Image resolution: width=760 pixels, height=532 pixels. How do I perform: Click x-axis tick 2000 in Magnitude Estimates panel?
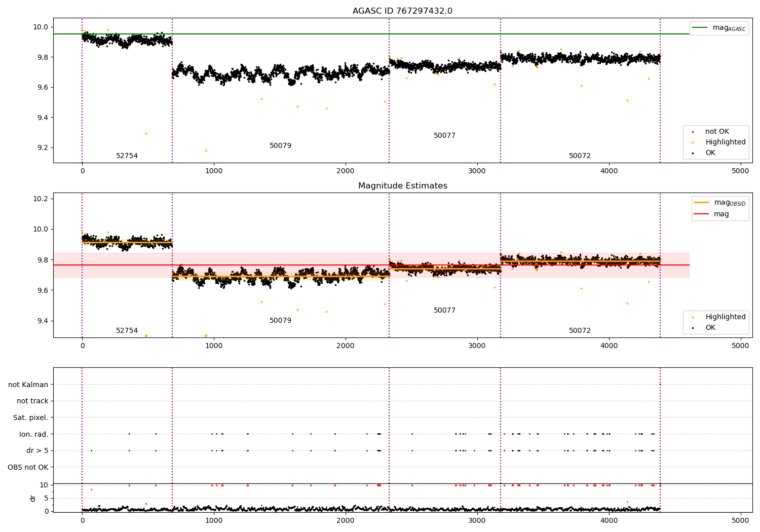point(346,346)
